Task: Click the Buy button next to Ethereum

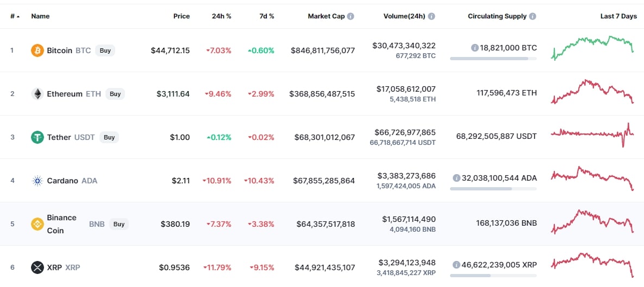Action: coord(115,94)
